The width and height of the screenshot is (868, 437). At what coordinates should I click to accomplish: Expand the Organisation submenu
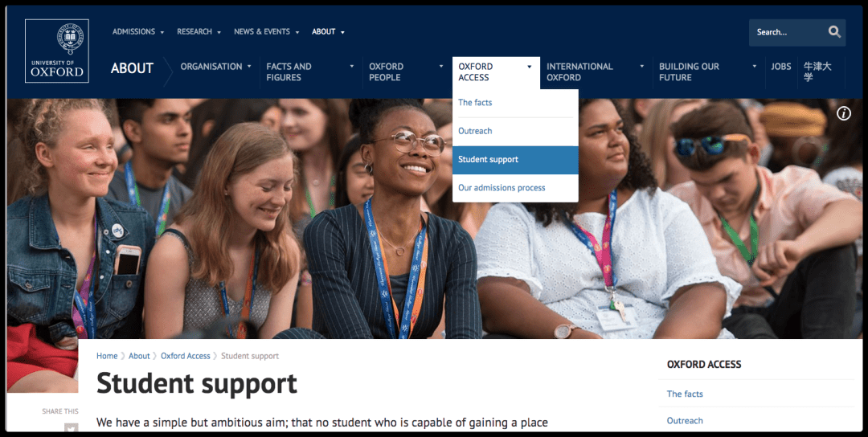click(x=216, y=67)
